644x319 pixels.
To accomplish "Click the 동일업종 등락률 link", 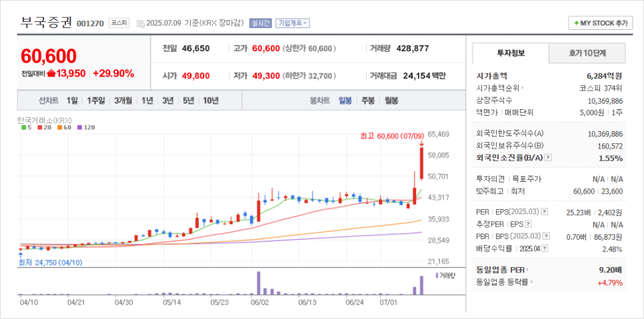I will (x=504, y=282).
